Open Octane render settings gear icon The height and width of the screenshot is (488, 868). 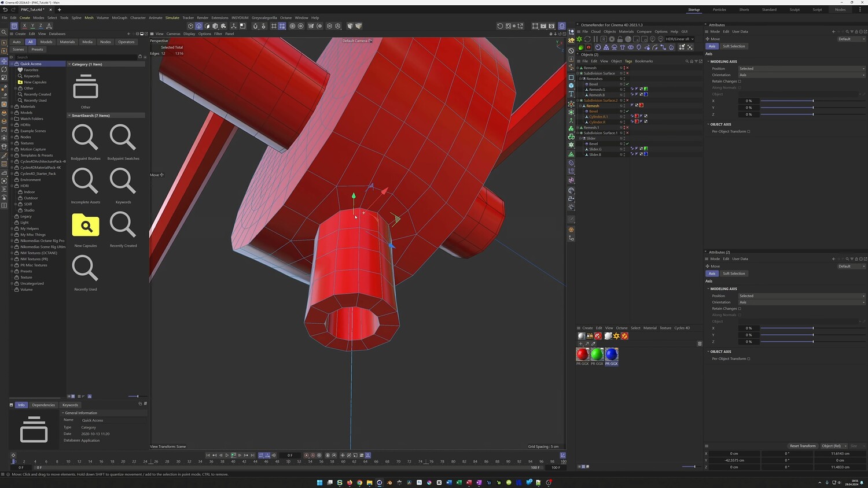(x=612, y=39)
